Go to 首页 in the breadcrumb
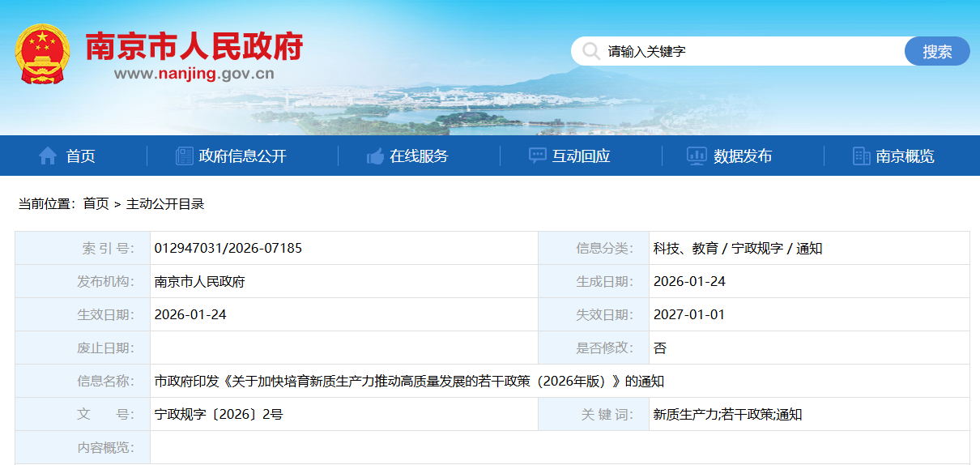 (x=96, y=204)
